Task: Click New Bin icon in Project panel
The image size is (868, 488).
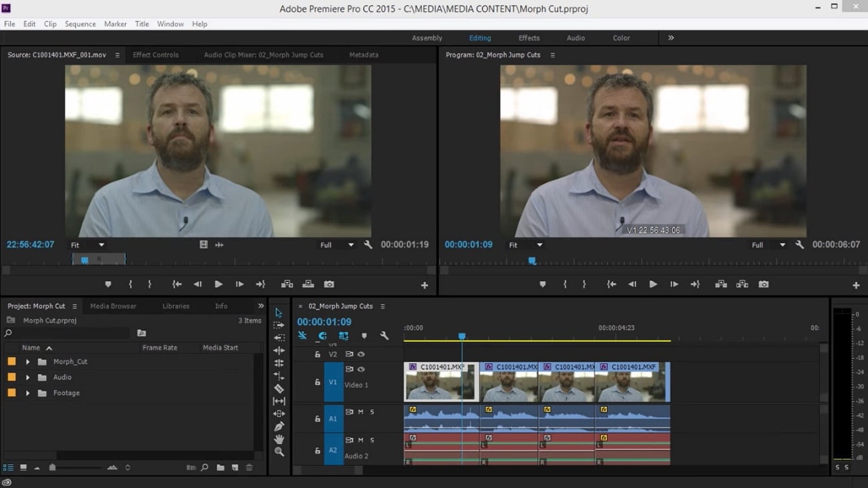Action: click(x=220, y=468)
